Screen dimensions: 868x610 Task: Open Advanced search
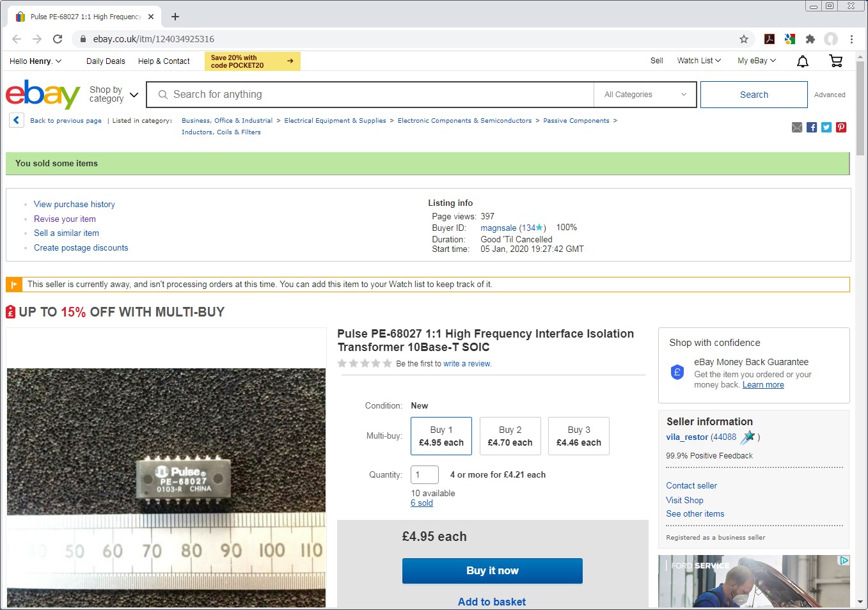[x=830, y=95]
